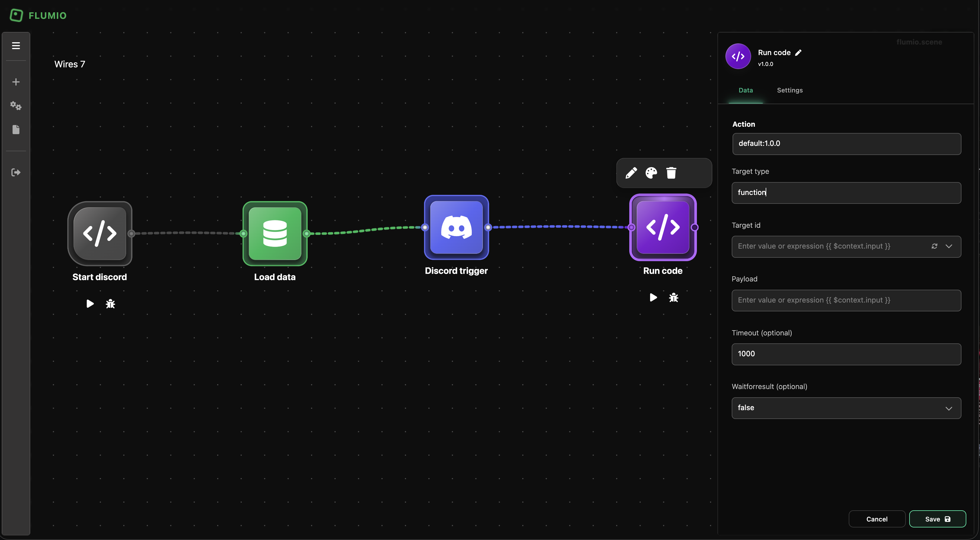980x540 pixels.
Task: Click the document file icon in the sidebar
Action: pos(16,129)
